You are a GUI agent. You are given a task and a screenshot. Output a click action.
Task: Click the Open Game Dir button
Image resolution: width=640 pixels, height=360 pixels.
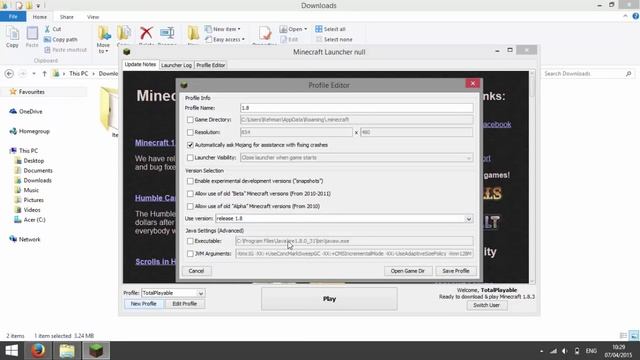click(x=408, y=271)
